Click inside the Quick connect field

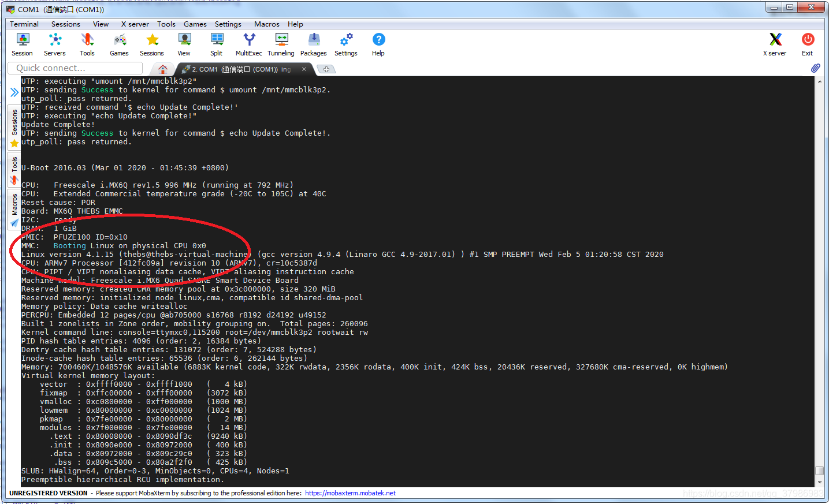pyautogui.click(x=75, y=68)
